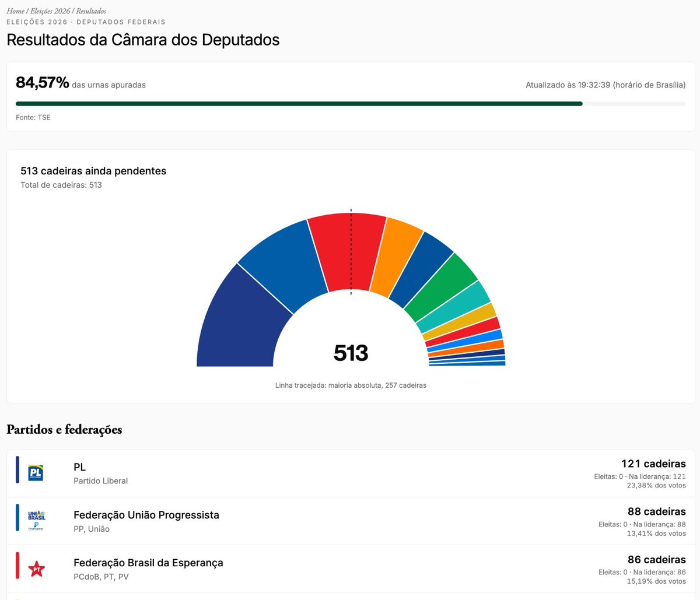Click the "PP, União" member list
The width and height of the screenshot is (700, 600).
[x=92, y=529]
